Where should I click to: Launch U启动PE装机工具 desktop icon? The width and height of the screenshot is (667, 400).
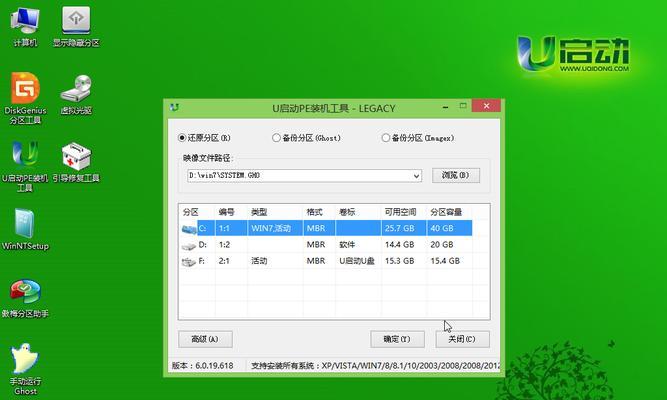(25, 167)
